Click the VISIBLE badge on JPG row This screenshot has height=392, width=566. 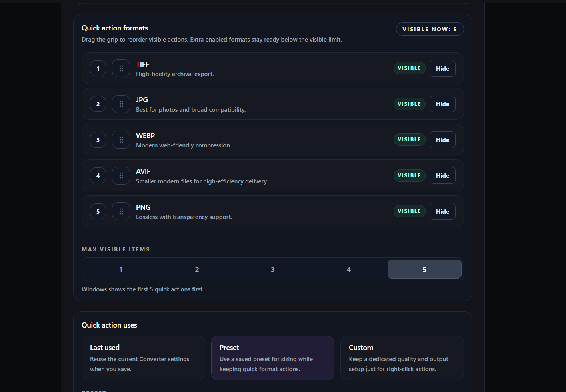point(409,104)
